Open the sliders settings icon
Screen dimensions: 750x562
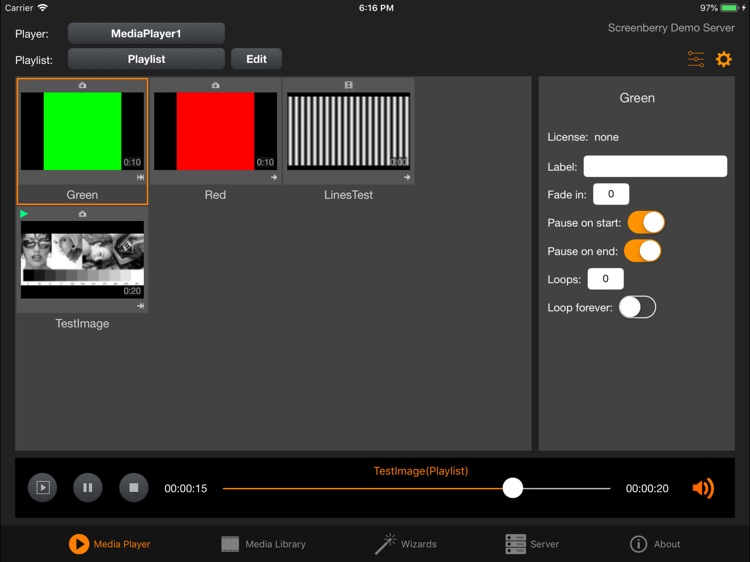pyautogui.click(x=695, y=59)
